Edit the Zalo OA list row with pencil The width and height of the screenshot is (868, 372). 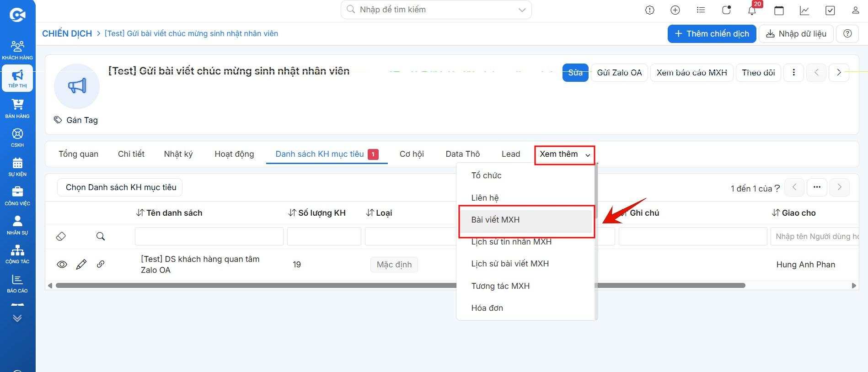click(81, 264)
